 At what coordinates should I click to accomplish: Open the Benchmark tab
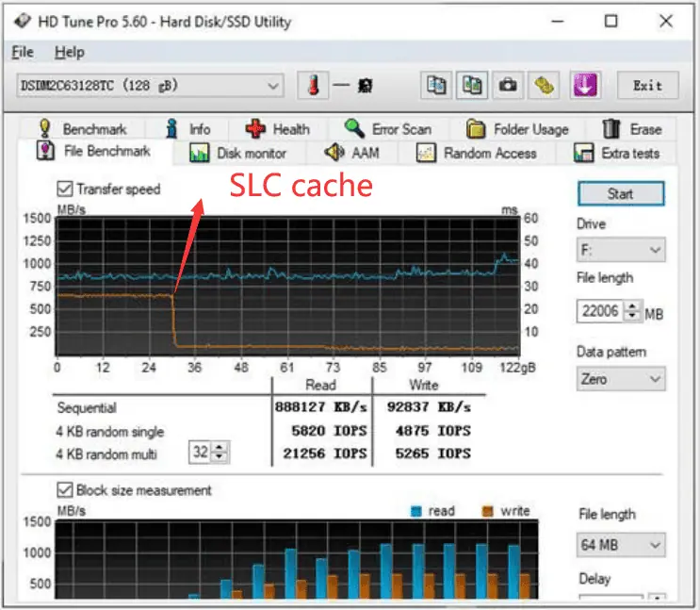click(x=82, y=129)
